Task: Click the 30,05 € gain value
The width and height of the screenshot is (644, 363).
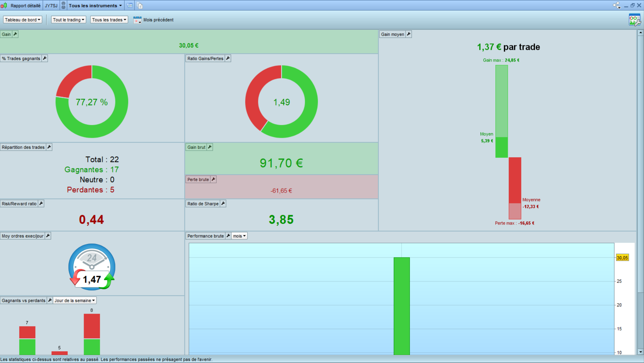Action: click(x=189, y=45)
